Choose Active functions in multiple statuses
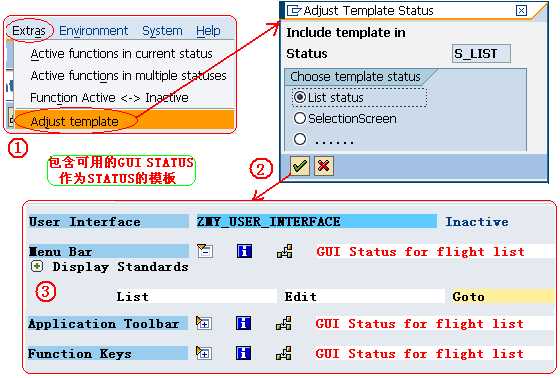The width and height of the screenshot is (560, 378). click(129, 76)
